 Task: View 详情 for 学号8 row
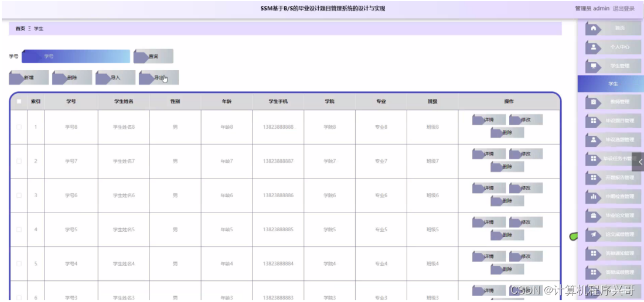coord(489,120)
